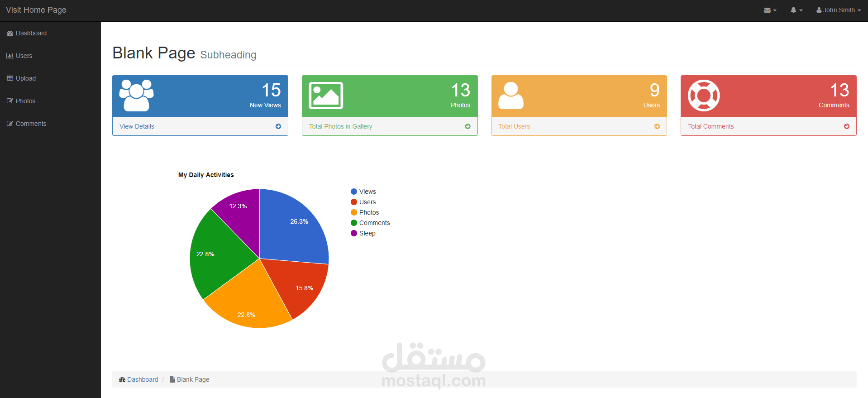Click the 15 New Views count

coord(271,90)
